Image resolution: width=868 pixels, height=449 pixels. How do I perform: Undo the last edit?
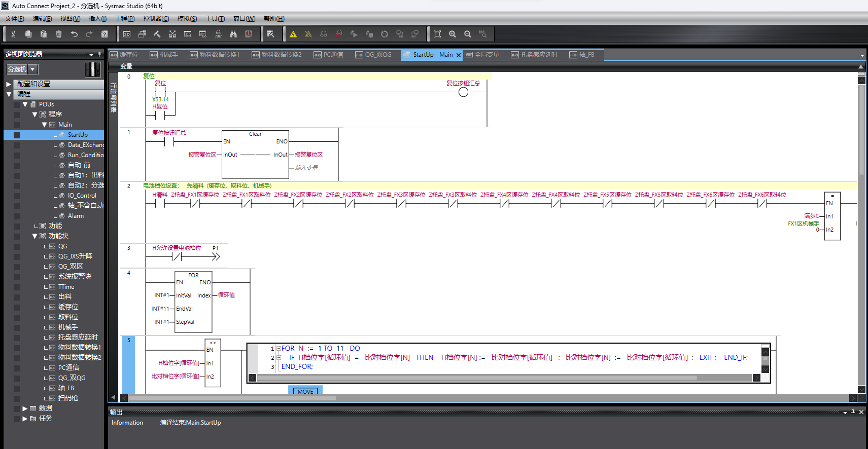click(74, 34)
